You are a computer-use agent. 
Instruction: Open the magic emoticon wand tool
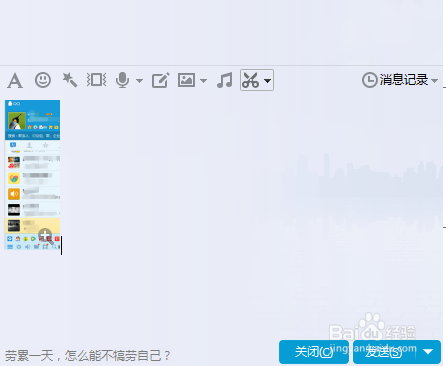point(70,80)
